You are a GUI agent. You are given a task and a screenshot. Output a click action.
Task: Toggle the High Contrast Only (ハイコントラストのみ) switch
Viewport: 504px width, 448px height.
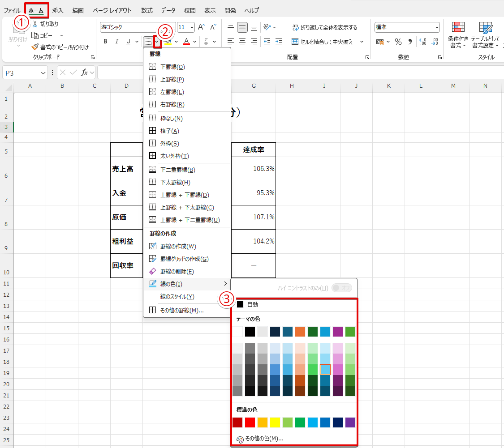(x=341, y=288)
